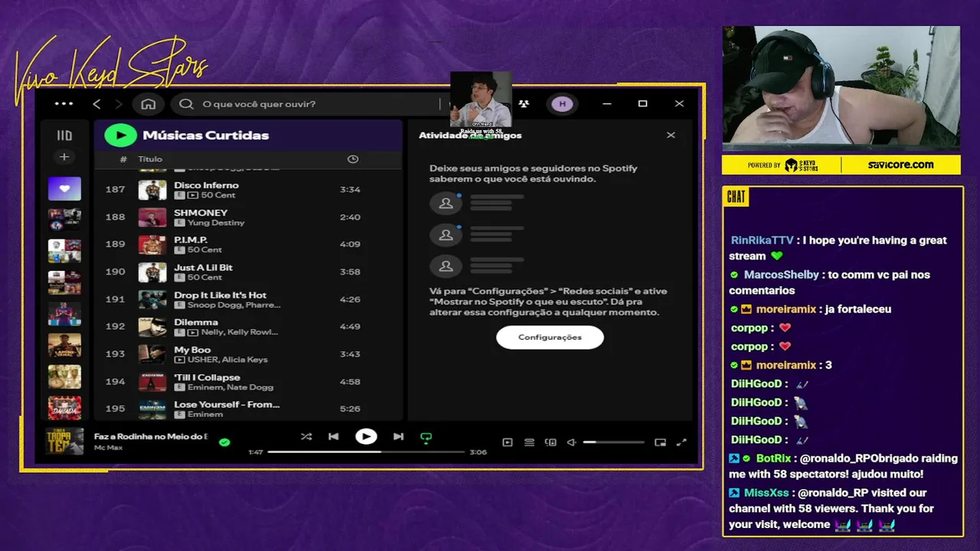Open the queue icon in player bar
Image resolution: width=980 pixels, height=551 pixels.
(x=529, y=442)
